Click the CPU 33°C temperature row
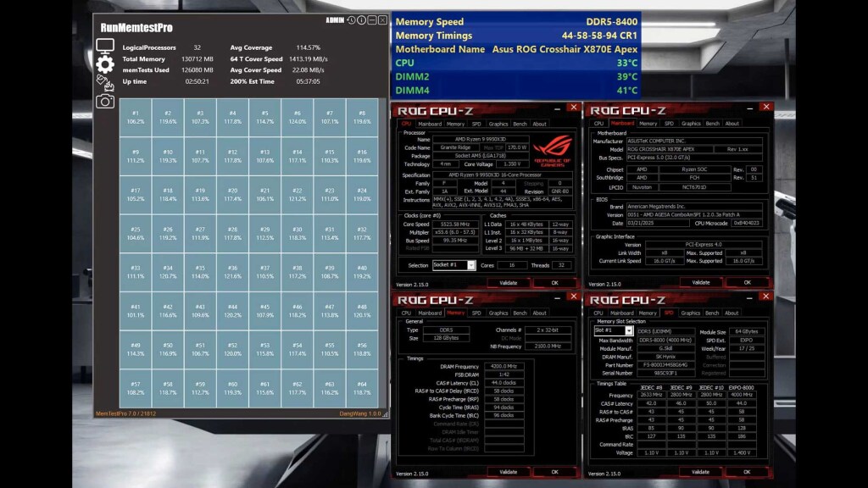The width and height of the screenshot is (868, 488). pyautogui.click(x=516, y=63)
